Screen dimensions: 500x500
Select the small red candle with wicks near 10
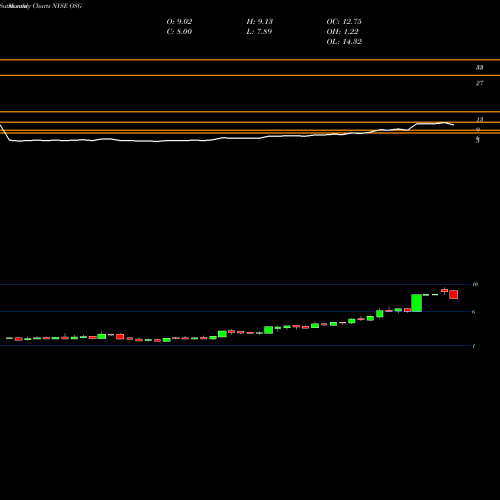[x=445, y=291]
